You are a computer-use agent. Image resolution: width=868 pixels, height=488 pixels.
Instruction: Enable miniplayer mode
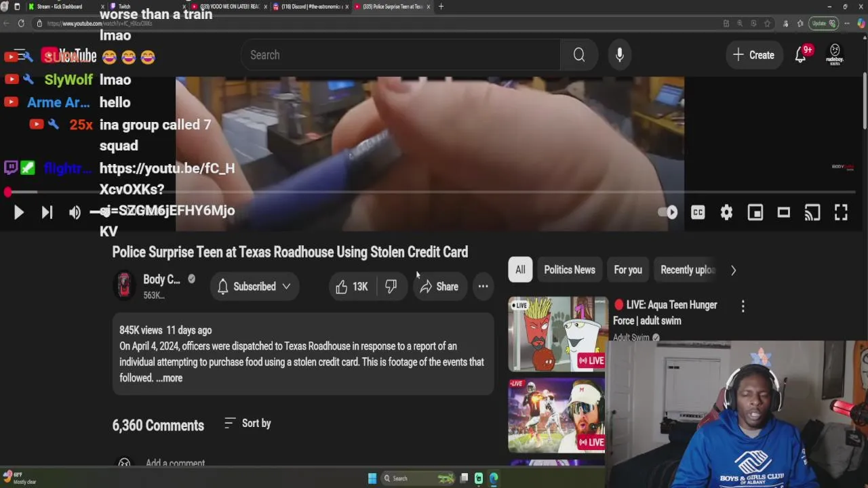point(755,213)
